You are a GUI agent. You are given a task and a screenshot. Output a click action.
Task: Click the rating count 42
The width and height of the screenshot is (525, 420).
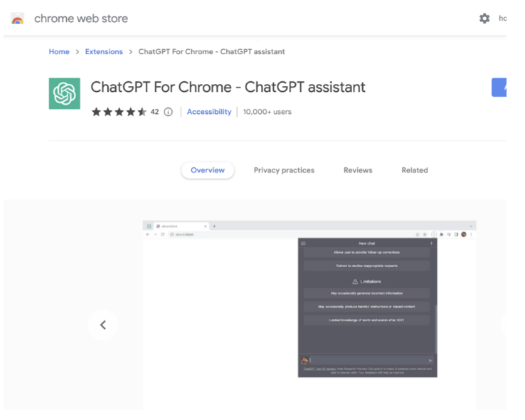[154, 112]
